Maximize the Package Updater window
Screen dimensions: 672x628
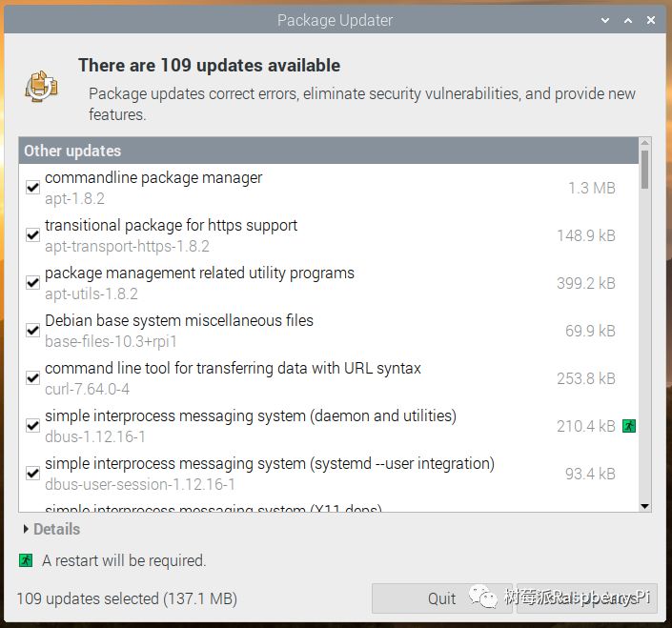(628, 20)
